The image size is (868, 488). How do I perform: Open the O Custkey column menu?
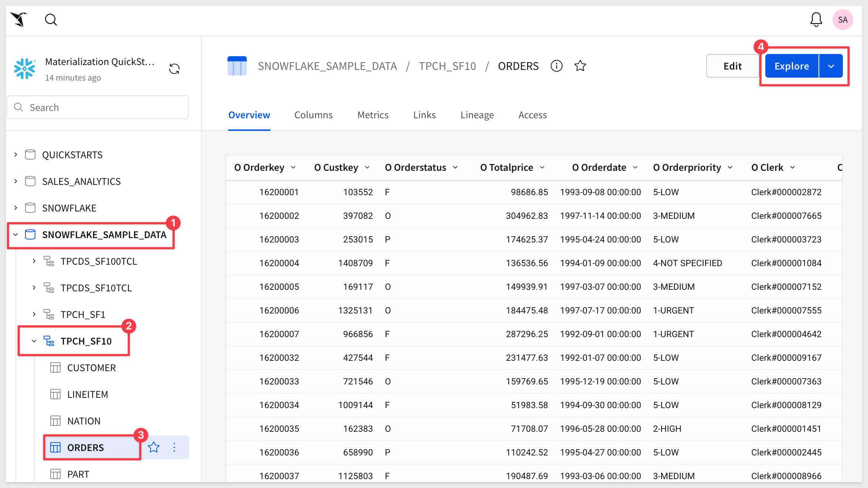tap(367, 167)
